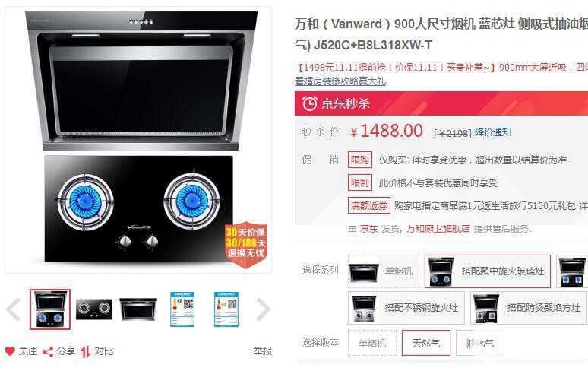Viewport: 588px width, 368px height.
Task: Click the 对比 compare arrows icon
Action: (86, 351)
